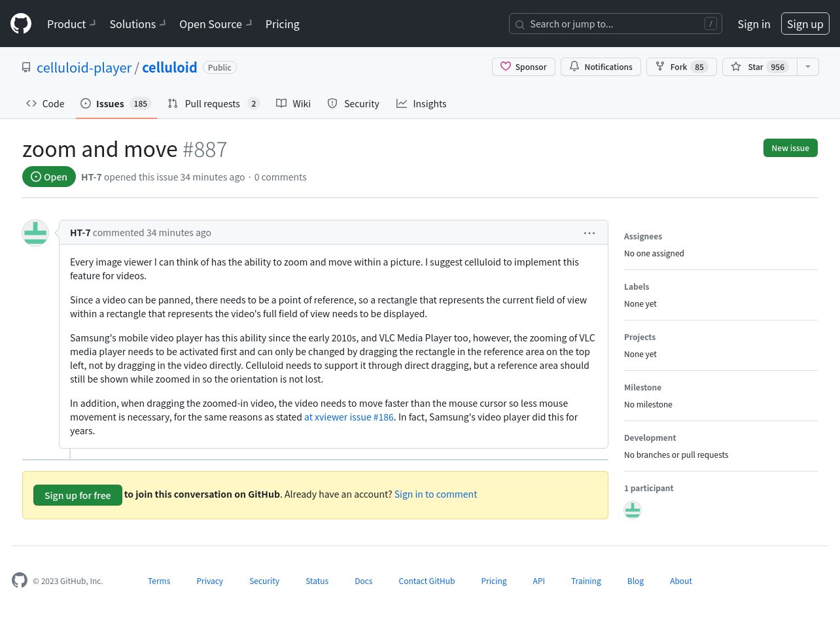The height and width of the screenshot is (620, 840).
Task: View the Insights tab
Action: pyautogui.click(x=421, y=103)
